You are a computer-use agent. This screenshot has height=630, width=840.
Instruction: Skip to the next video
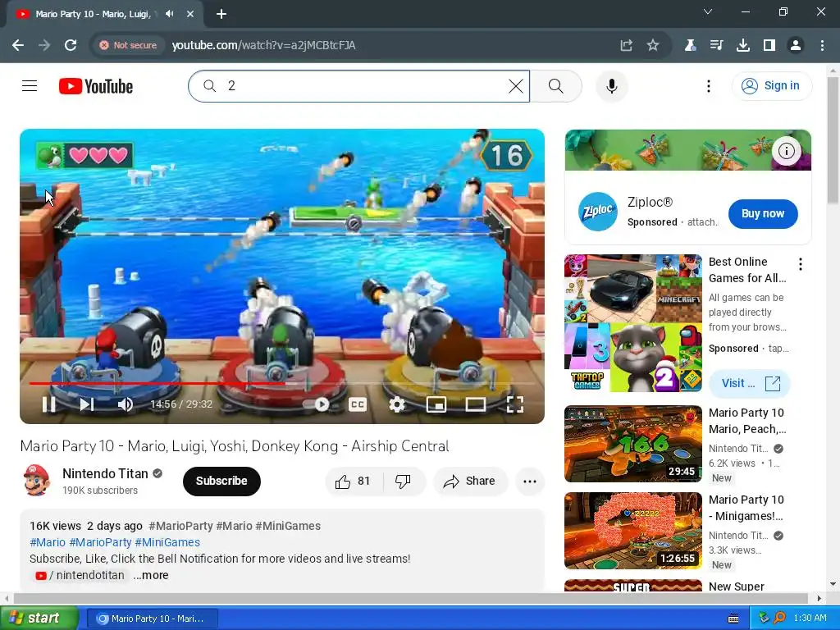pos(87,404)
